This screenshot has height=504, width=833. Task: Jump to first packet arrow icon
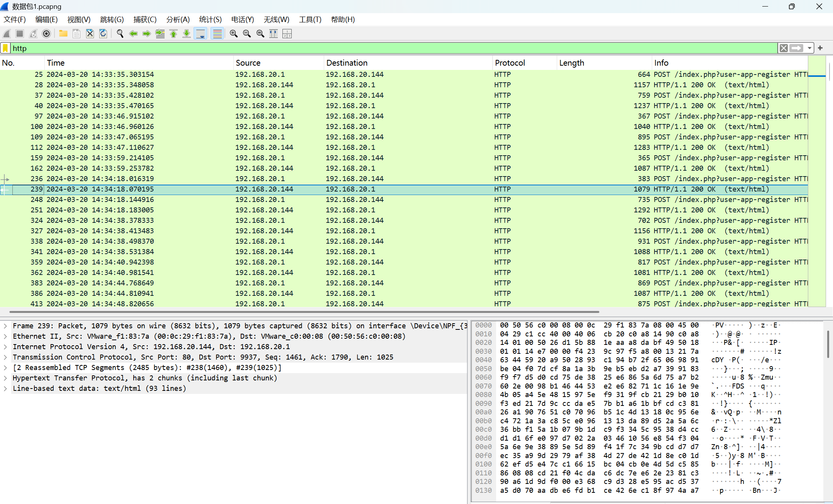pyautogui.click(x=173, y=34)
